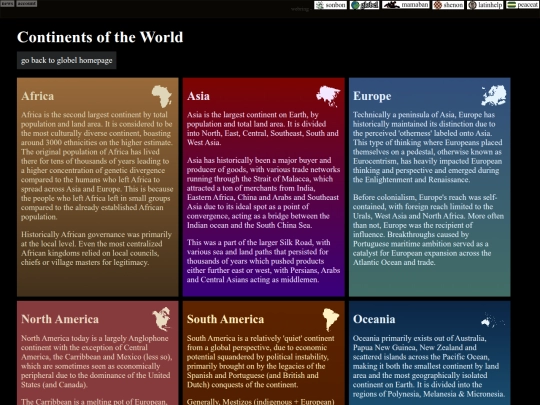Click the Africa continent silhouette icon

(162, 96)
